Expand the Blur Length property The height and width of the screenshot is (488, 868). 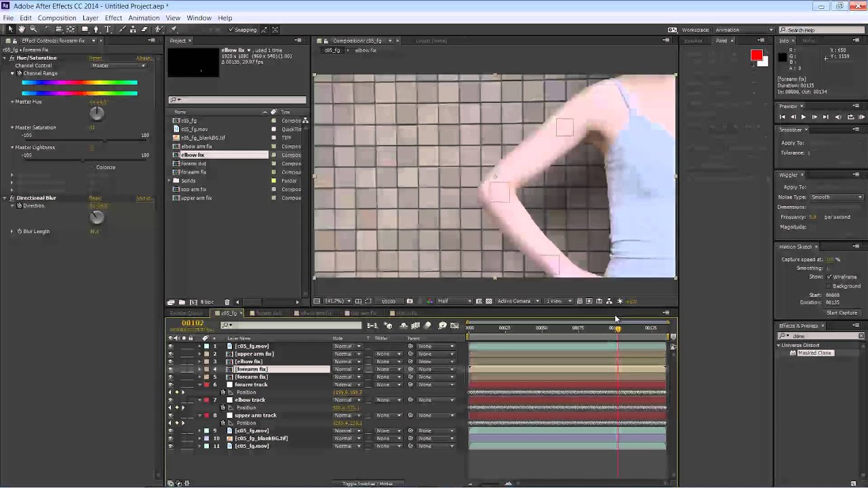(x=12, y=232)
